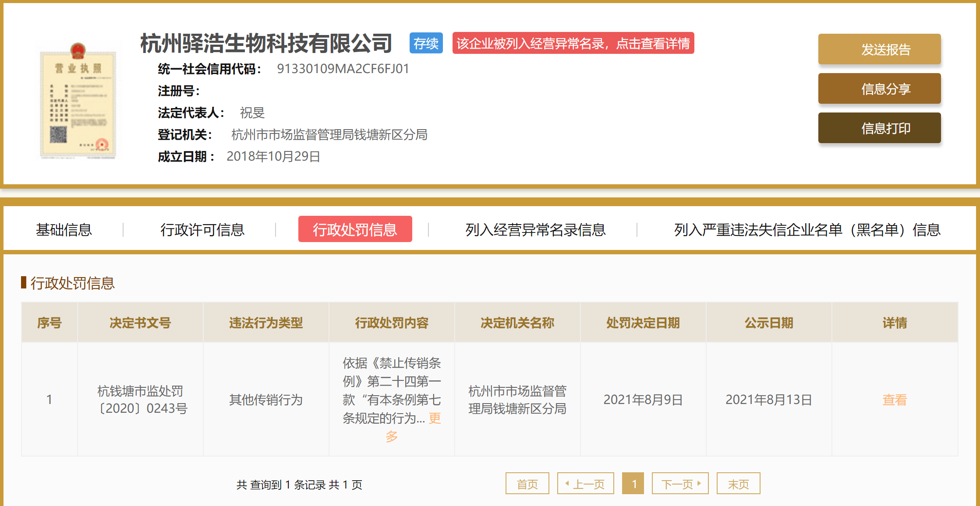Viewport: 980px width, 506px height.
Task: Go to 首页 in pagination
Action: (x=527, y=484)
